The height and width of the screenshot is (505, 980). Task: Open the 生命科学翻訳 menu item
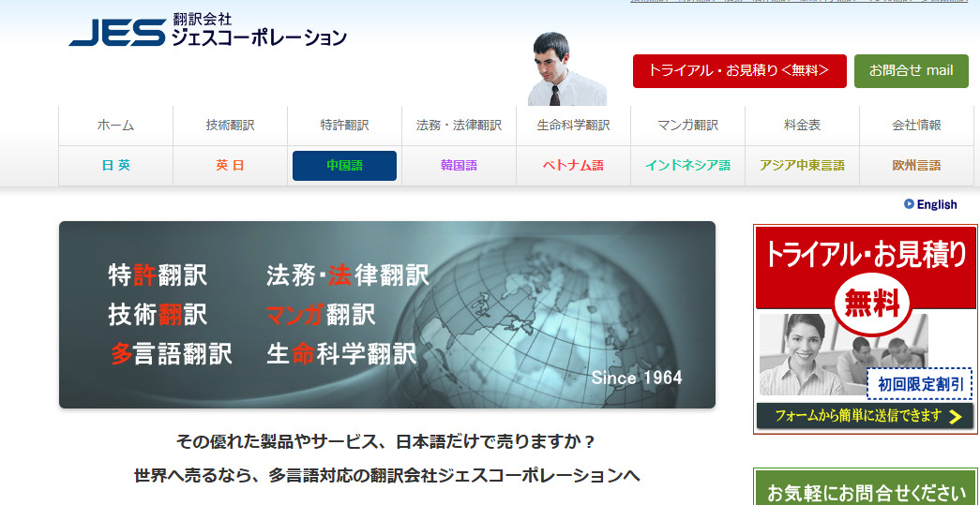tap(573, 126)
